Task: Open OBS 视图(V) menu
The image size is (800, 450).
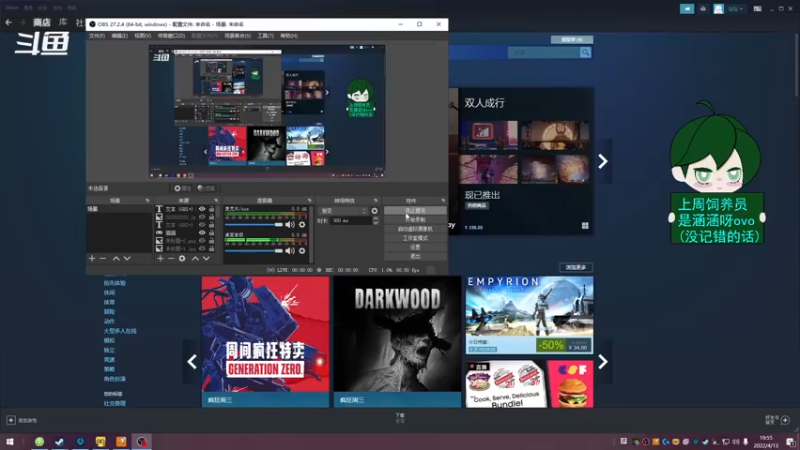Action: pos(142,36)
